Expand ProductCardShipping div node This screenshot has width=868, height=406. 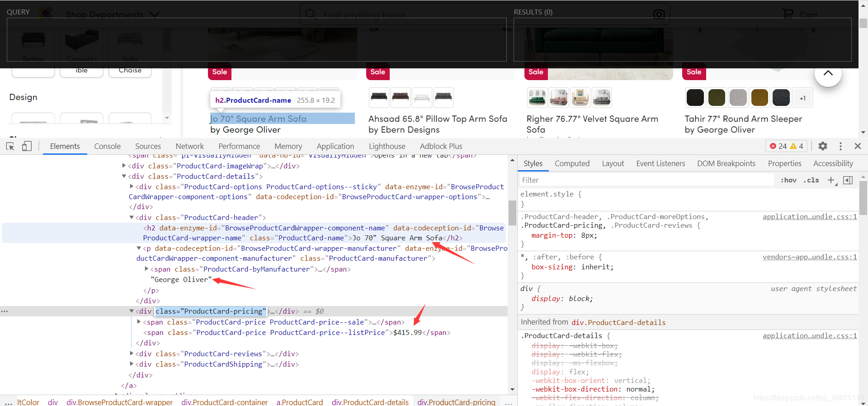(132, 364)
